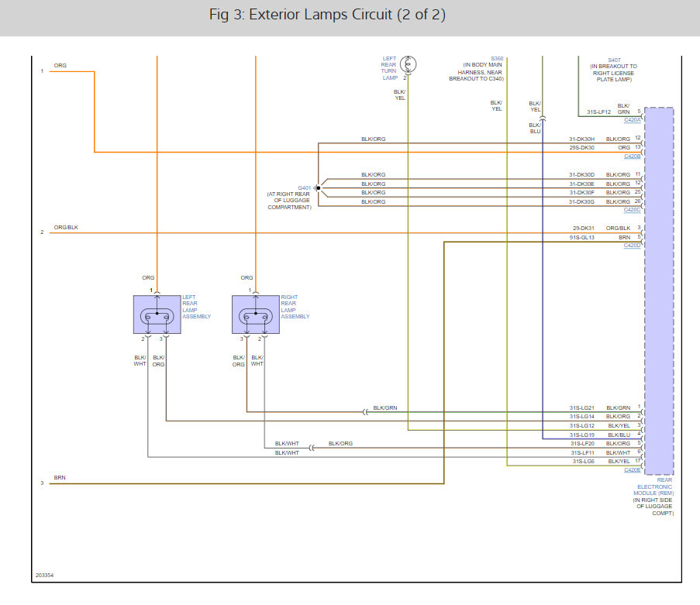Click the ORG wire label at line 1
This screenshot has width=700, height=605.
coord(60,66)
